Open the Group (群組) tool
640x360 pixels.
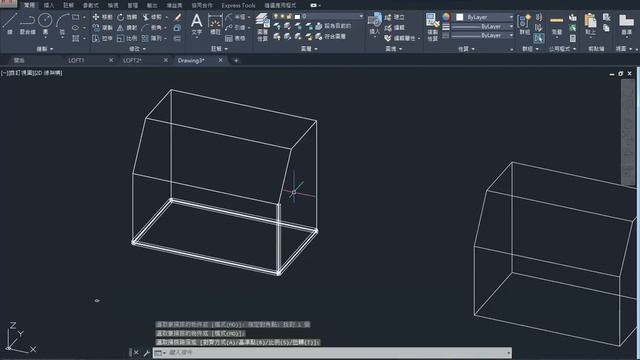click(524, 24)
